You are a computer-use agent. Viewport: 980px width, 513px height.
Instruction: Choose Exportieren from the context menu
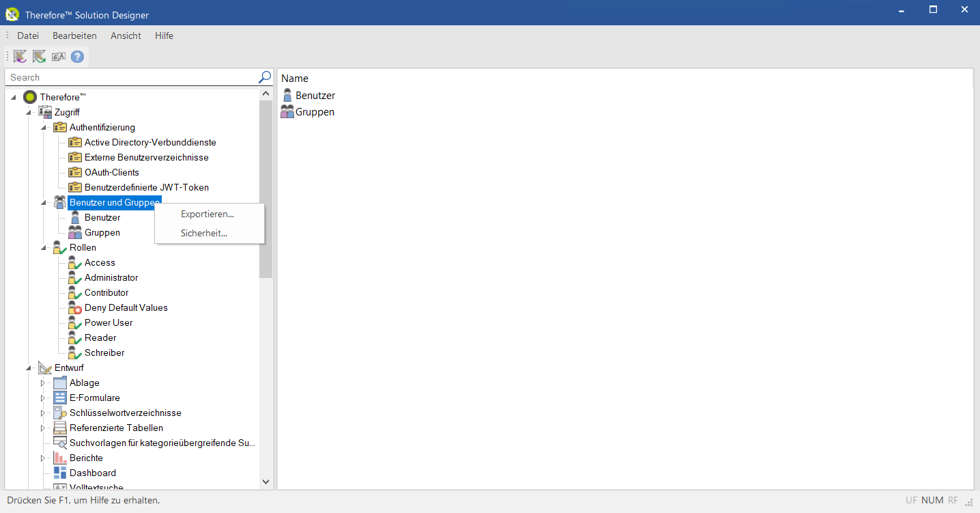pos(207,214)
